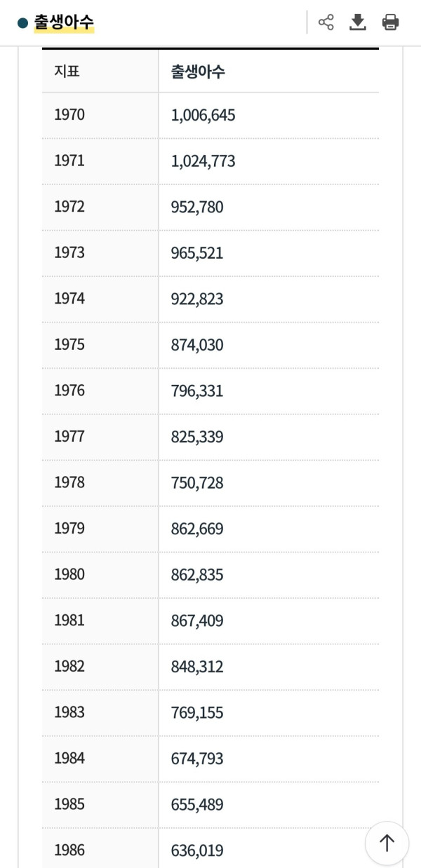Click the 출생아수 column header

pos(198,71)
